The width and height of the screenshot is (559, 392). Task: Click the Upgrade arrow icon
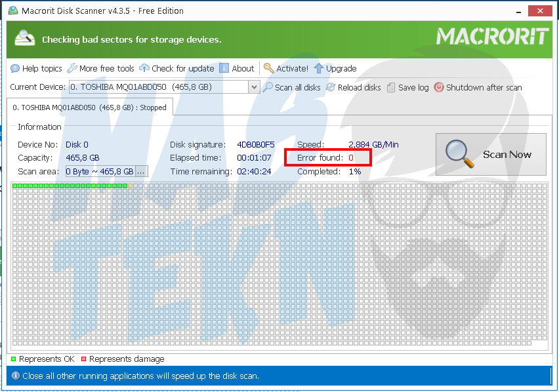(x=319, y=68)
